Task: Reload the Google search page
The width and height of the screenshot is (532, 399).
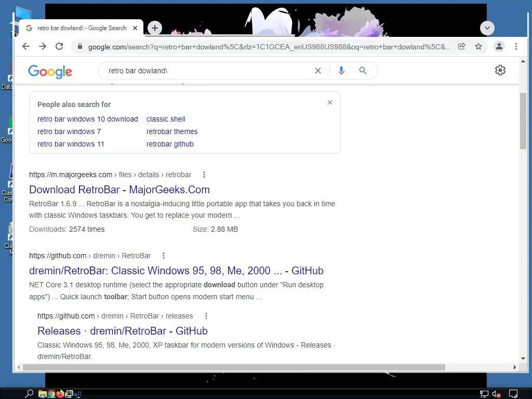Action: point(59,46)
